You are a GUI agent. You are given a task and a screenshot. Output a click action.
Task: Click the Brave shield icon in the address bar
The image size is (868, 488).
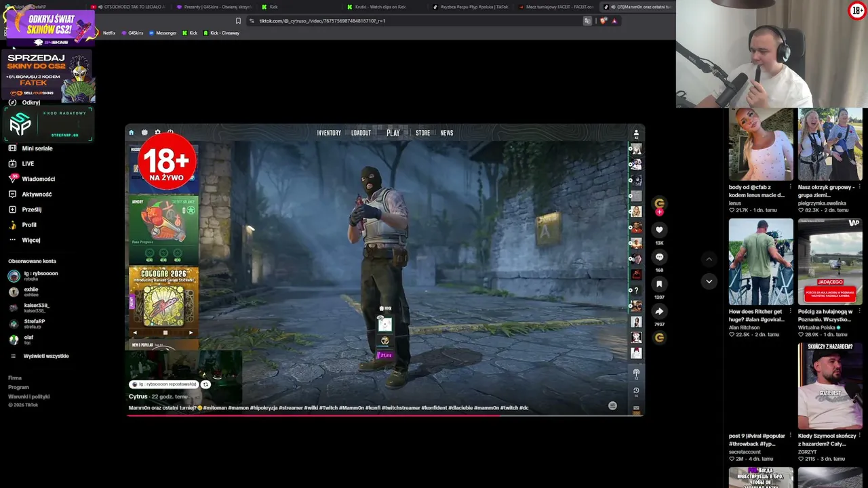click(x=603, y=21)
